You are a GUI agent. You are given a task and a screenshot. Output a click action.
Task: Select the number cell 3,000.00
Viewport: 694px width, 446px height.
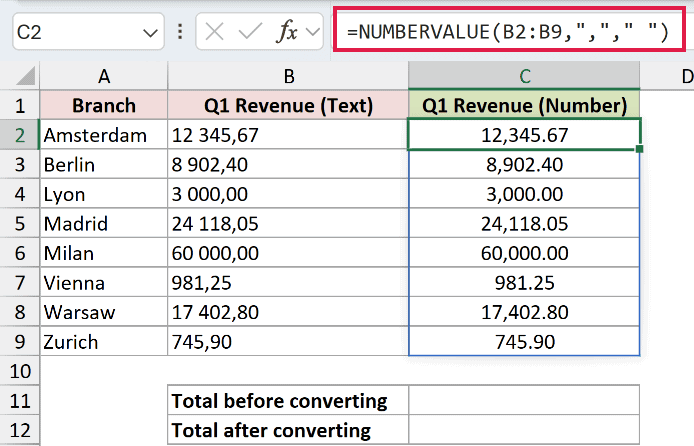[x=524, y=194]
